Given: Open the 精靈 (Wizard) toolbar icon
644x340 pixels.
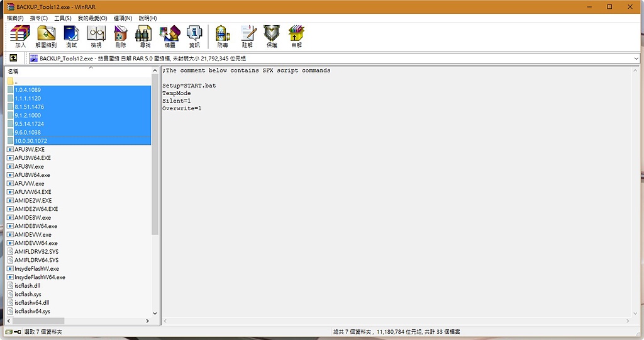Looking at the screenshot, I should click(x=170, y=37).
